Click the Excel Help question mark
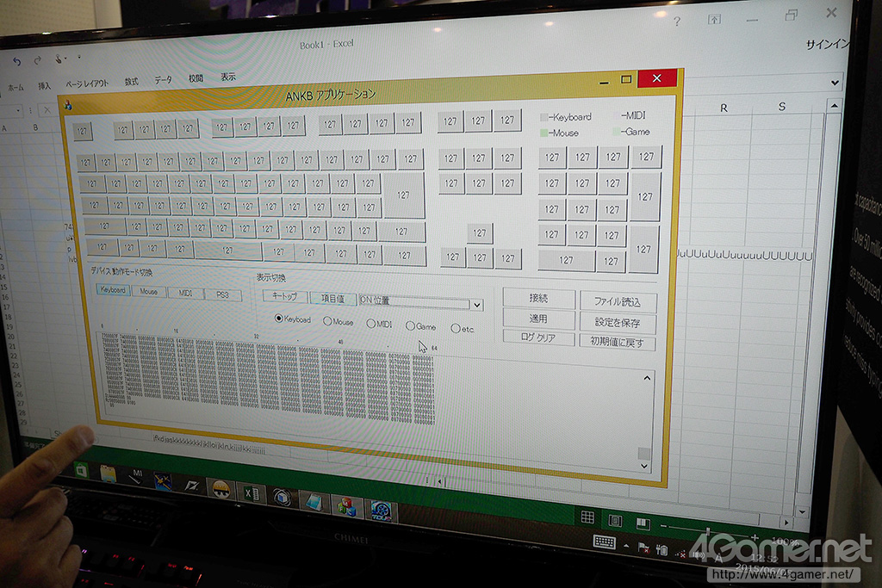 pos(677,22)
